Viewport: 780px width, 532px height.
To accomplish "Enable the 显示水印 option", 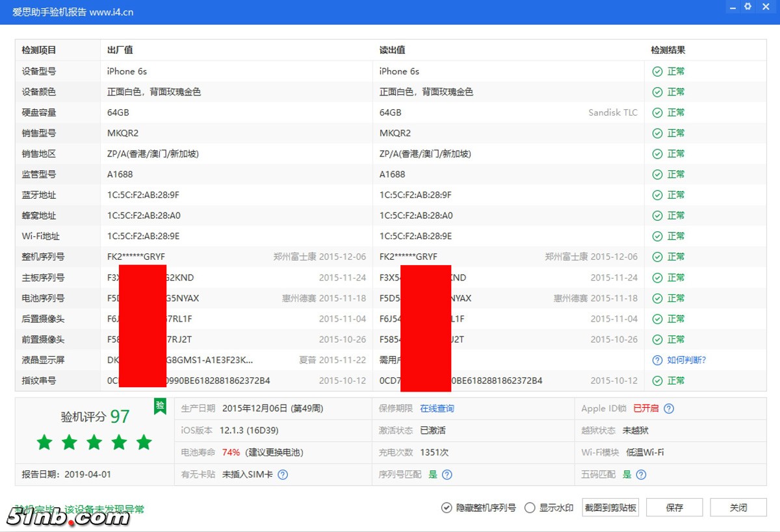I will click(530, 508).
